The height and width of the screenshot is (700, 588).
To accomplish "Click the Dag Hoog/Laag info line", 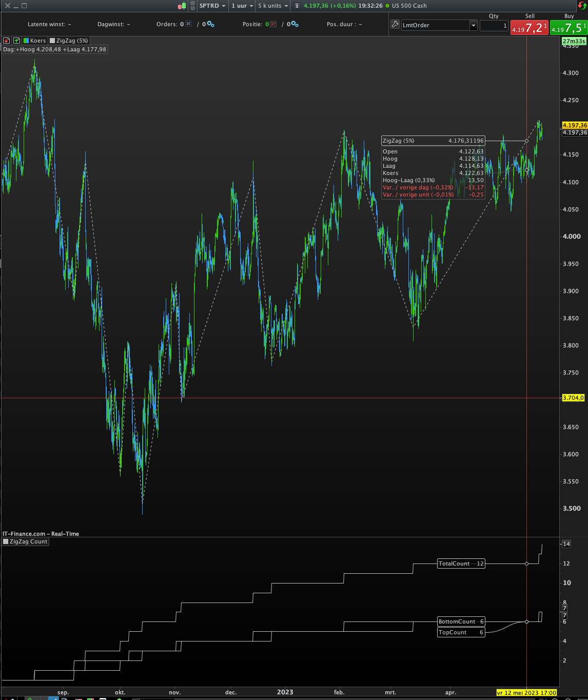I will [54, 49].
